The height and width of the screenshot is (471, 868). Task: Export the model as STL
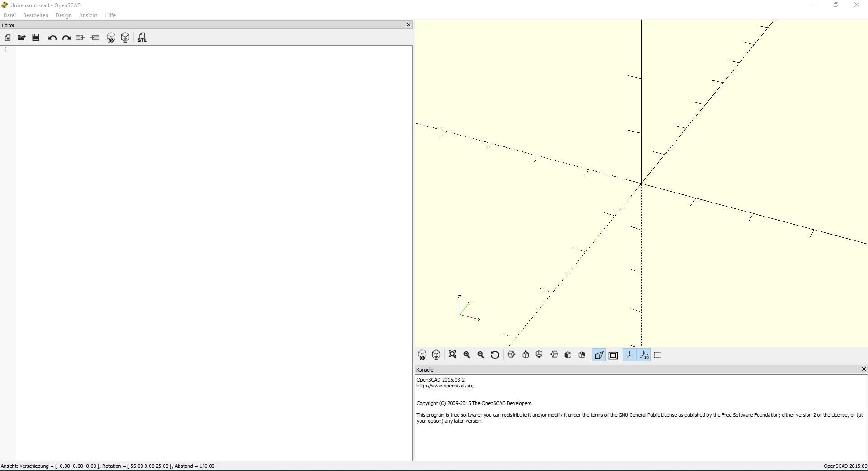142,38
